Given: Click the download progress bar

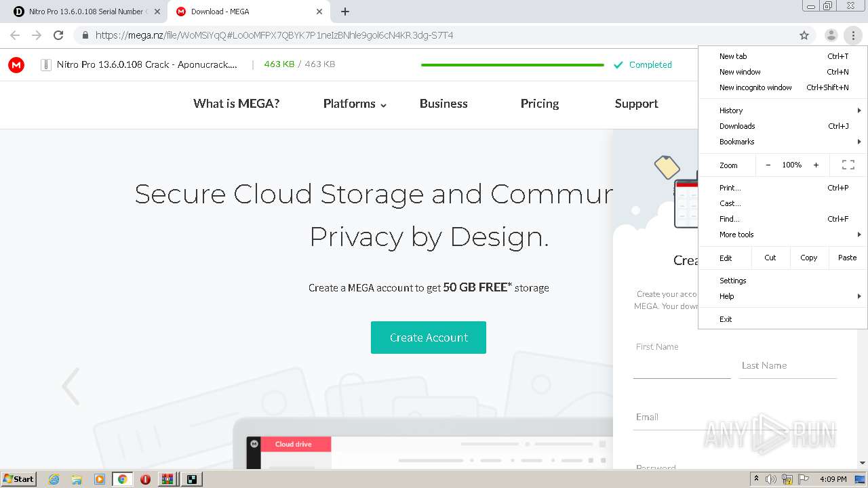Looking at the screenshot, I should click(x=513, y=65).
